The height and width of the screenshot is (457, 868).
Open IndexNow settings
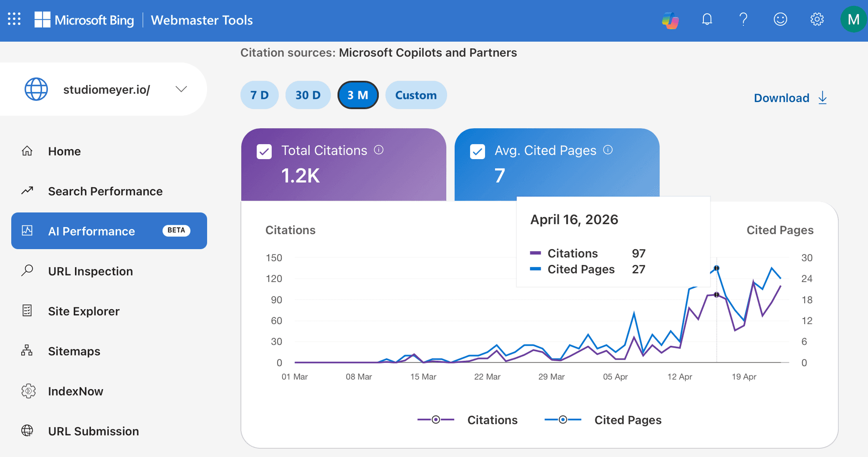tap(75, 391)
